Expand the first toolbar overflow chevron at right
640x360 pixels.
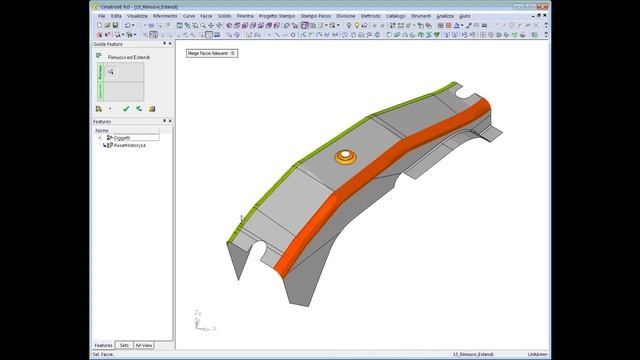546,25
